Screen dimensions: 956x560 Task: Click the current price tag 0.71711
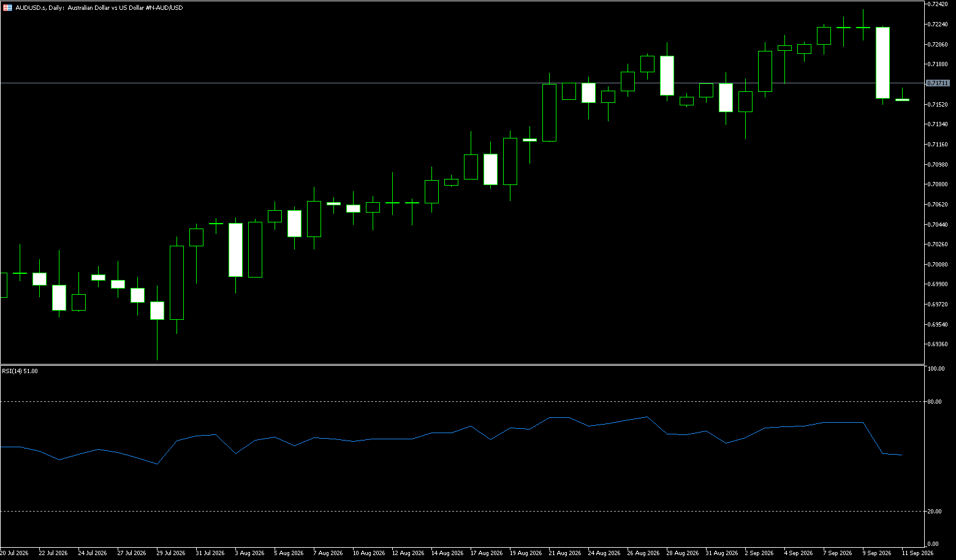pyautogui.click(x=938, y=83)
